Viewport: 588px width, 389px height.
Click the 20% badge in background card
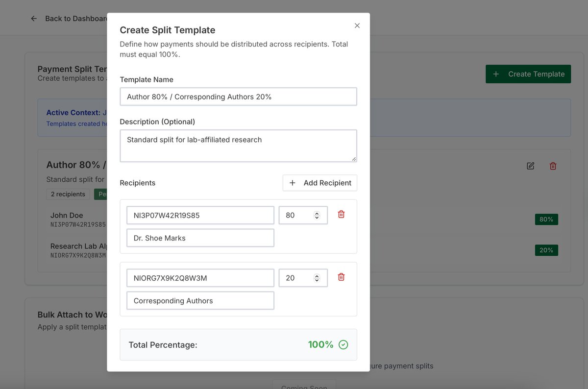point(546,250)
